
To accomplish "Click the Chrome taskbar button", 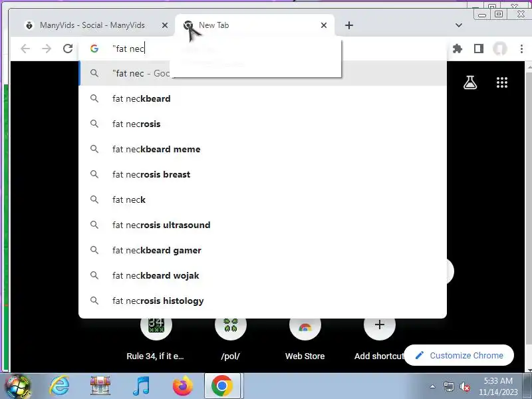I will tap(222, 386).
